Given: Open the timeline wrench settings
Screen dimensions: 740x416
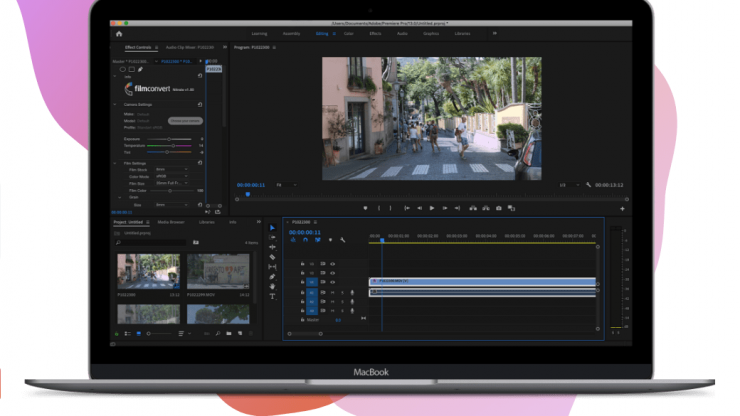Looking at the screenshot, I should point(343,240).
